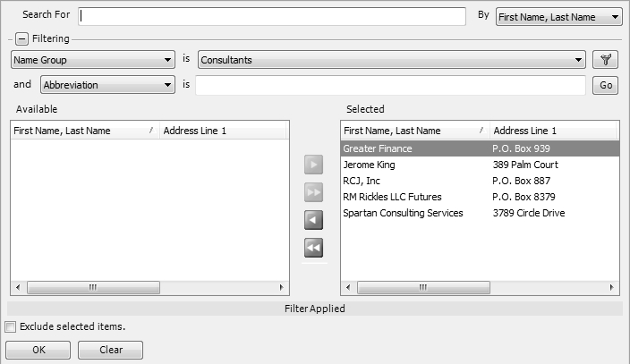The width and height of the screenshot is (630, 364).
Task: Click the Clear button
Action: coord(110,350)
